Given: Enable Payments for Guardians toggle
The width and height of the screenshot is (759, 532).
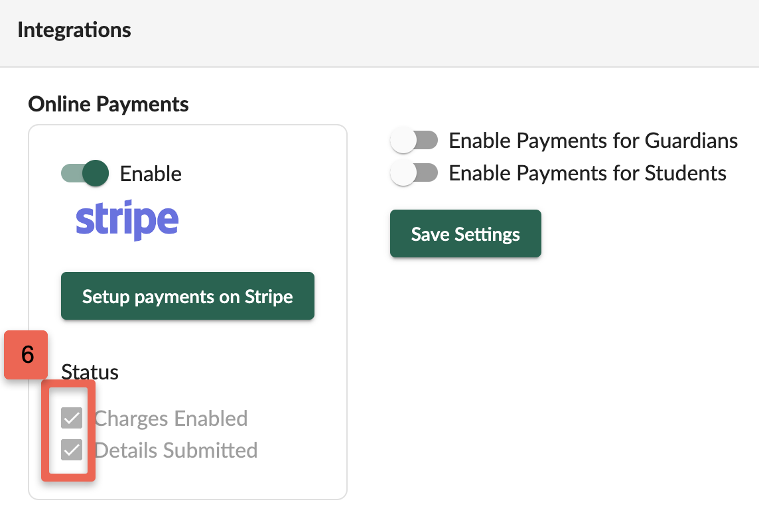Looking at the screenshot, I should tap(414, 141).
